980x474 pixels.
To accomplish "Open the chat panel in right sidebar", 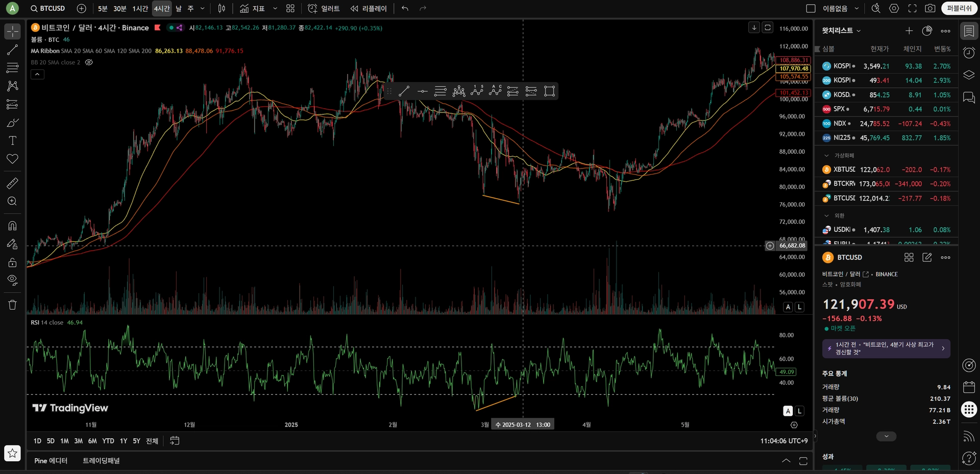I will coord(969,98).
